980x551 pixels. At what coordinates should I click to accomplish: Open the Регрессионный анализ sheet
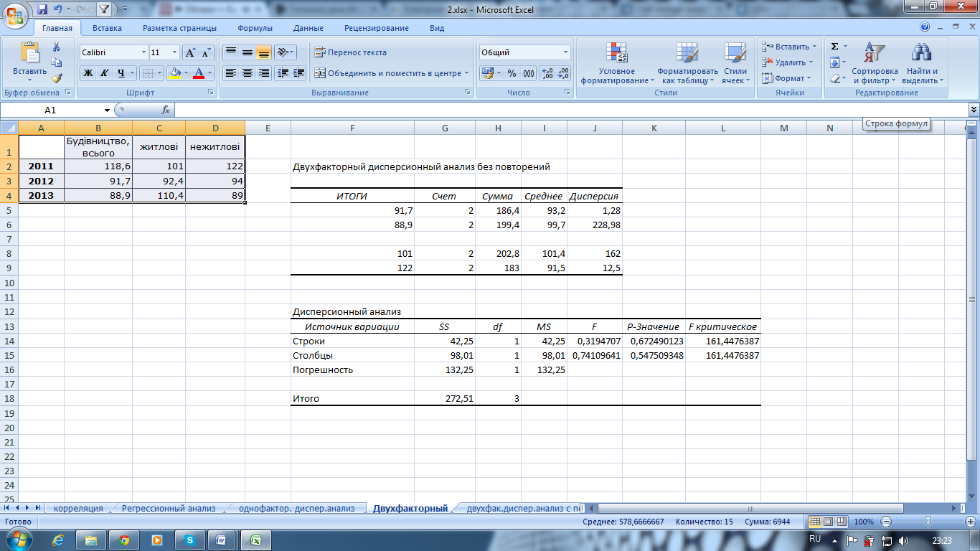point(168,508)
